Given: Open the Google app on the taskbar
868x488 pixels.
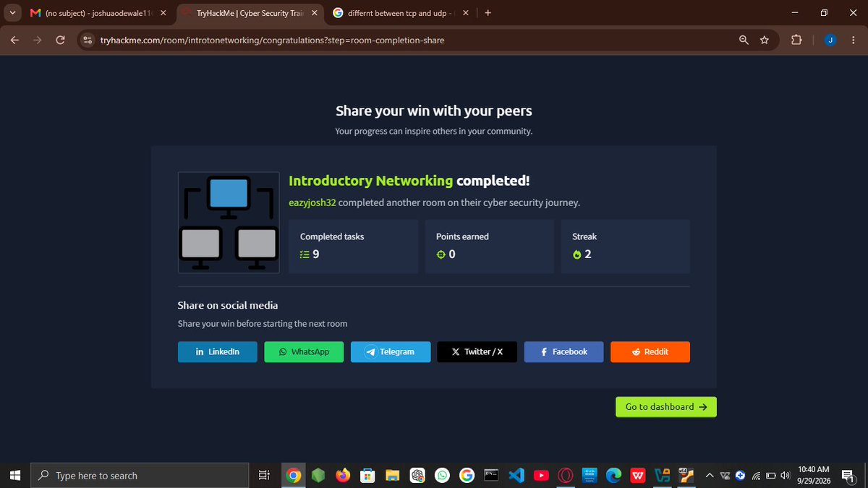Looking at the screenshot, I should pyautogui.click(x=467, y=475).
